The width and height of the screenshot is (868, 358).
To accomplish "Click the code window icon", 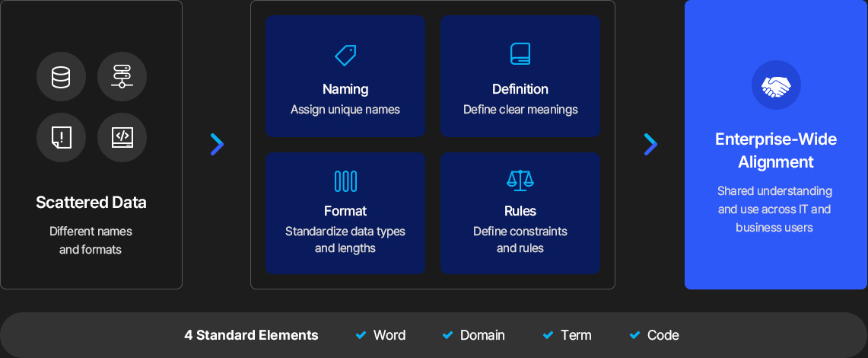I will coord(122,137).
